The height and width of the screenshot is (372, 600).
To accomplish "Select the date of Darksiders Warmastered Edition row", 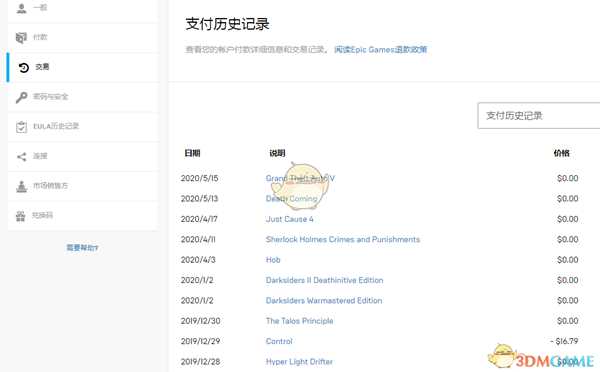I will click(x=197, y=300).
